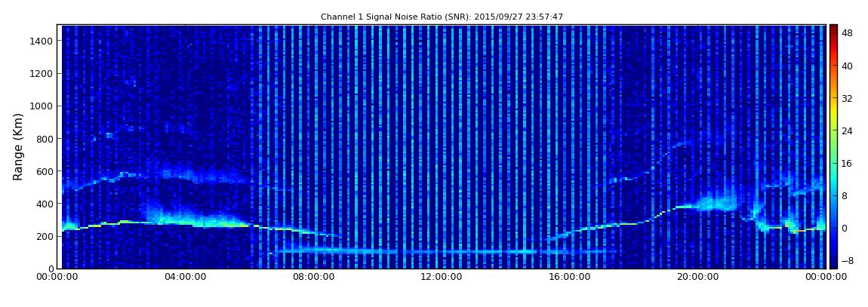Click the colorbar 40 tick label
The width and height of the screenshot is (868, 307).
pyautogui.click(x=847, y=66)
